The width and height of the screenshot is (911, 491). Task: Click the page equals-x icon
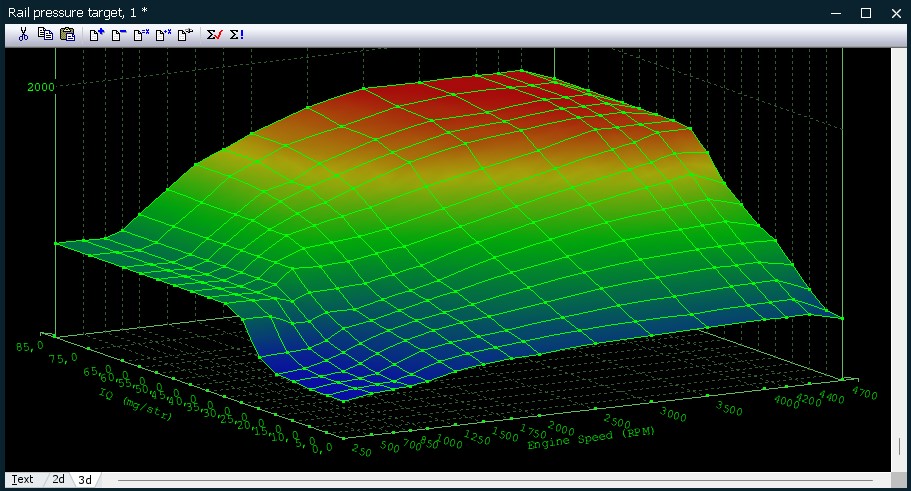pyautogui.click(x=141, y=34)
